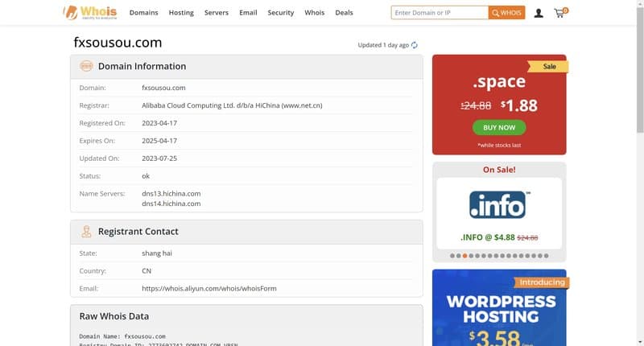Open the WordPress Hosting banner
Image resolution: width=644 pixels, height=346 pixels.
tap(499, 308)
